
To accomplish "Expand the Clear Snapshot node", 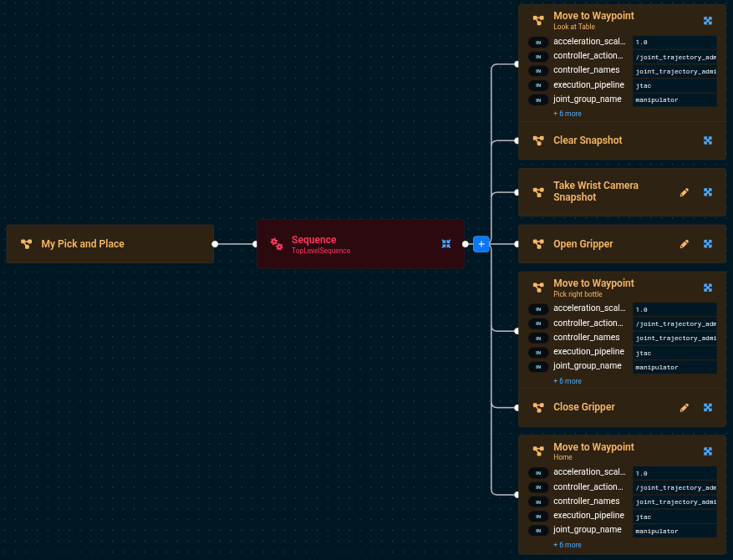I will coord(707,140).
